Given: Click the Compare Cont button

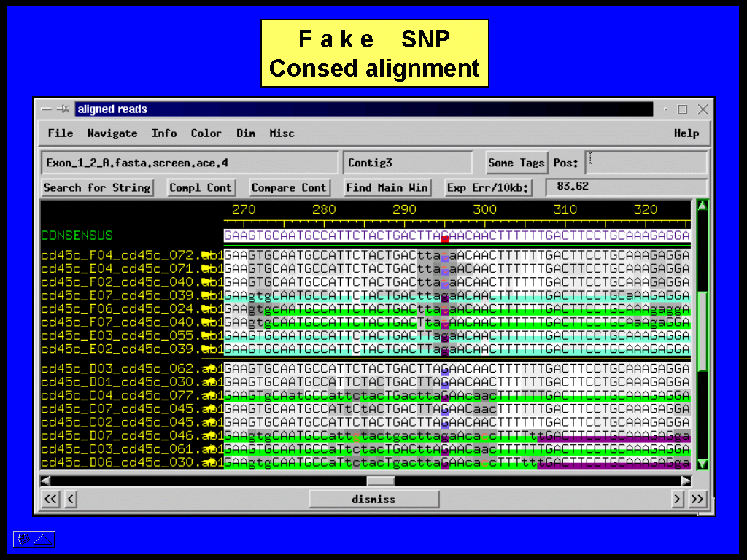Looking at the screenshot, I should click(289, 187).
